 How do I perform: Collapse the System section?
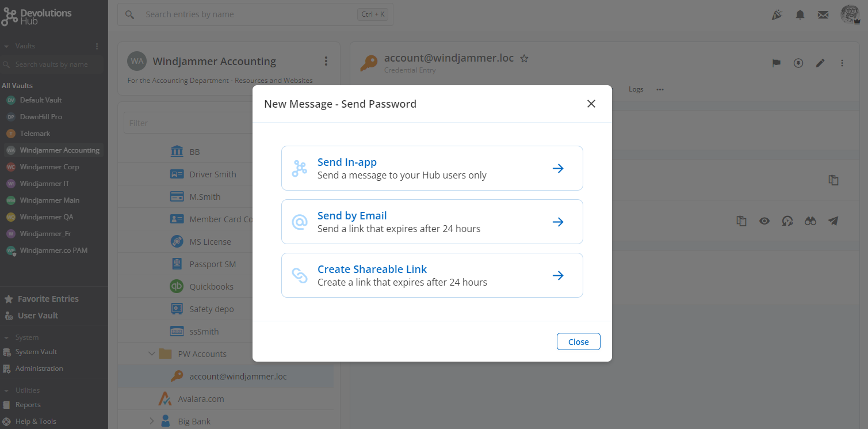click(x=6, y=337)
